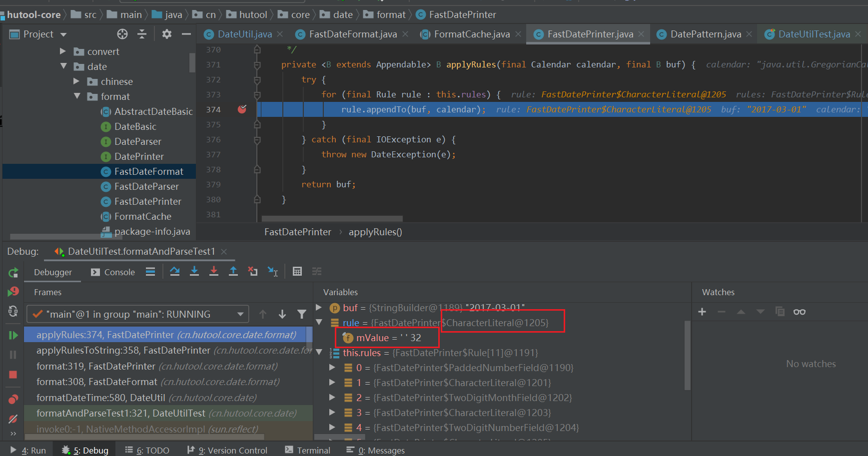Click the more tool buttons chevron in debug sidebar
The height and width of the screenshot is (456, 868).
(x=13, y=434)
